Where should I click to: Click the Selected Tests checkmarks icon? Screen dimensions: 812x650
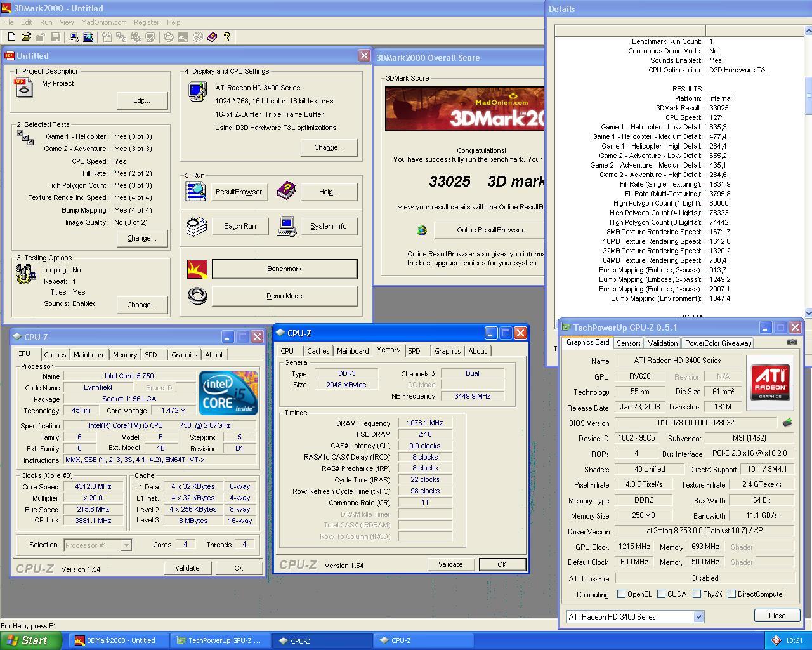pos(25,138)
